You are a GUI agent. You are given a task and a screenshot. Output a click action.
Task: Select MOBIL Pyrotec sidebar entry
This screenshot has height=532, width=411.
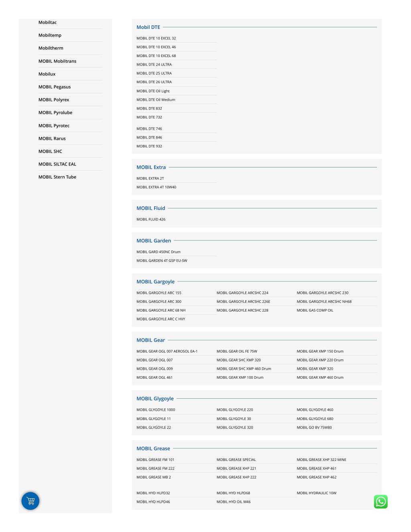coord(54,126)
